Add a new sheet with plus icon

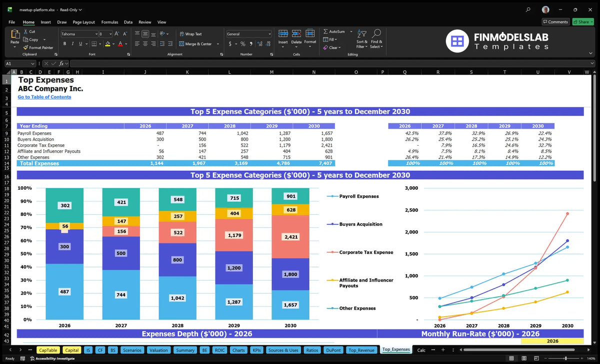click(442, 350)
